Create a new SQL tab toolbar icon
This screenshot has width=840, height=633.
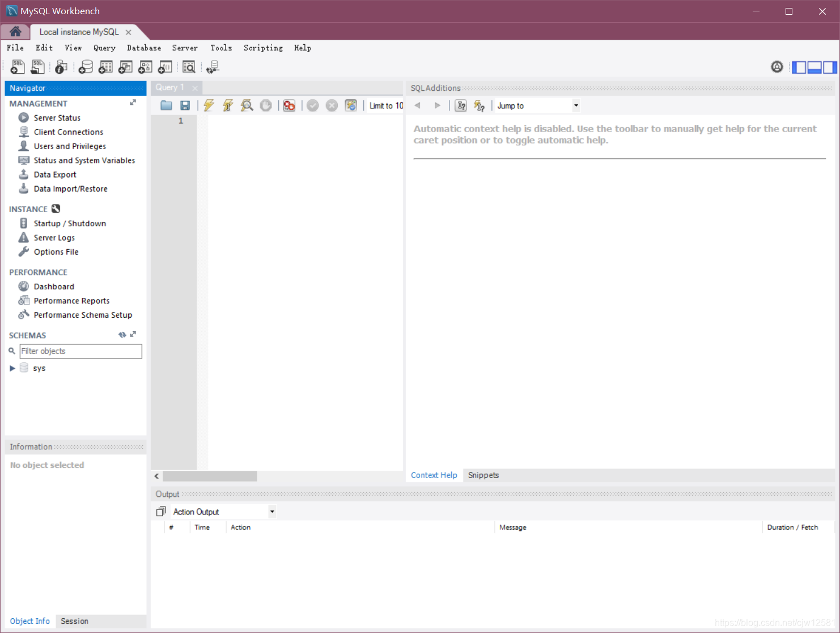[18, 67]
